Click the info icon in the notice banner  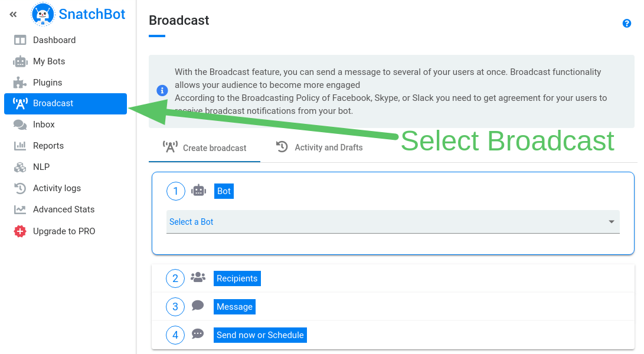[162, 90]
